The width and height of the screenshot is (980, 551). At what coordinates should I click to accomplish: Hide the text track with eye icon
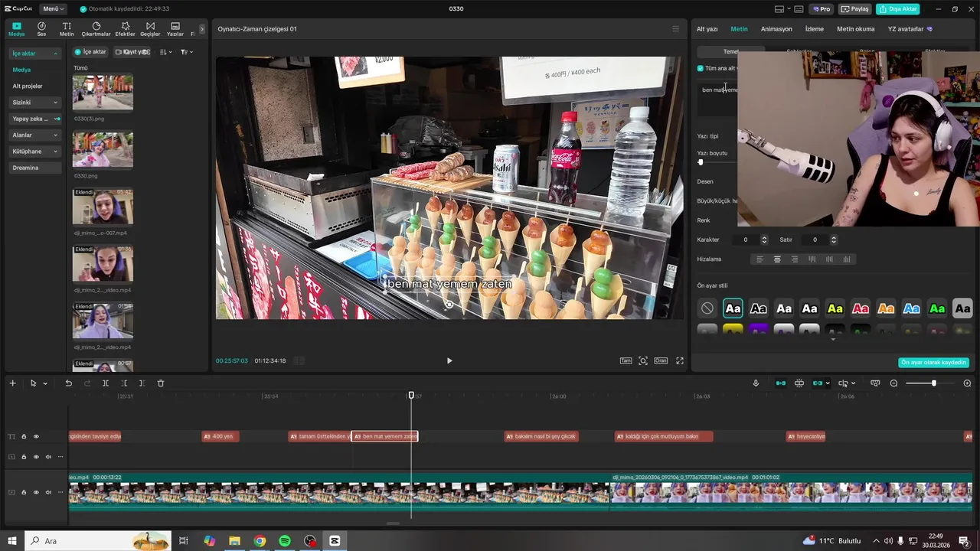click(x=36, y=437)
